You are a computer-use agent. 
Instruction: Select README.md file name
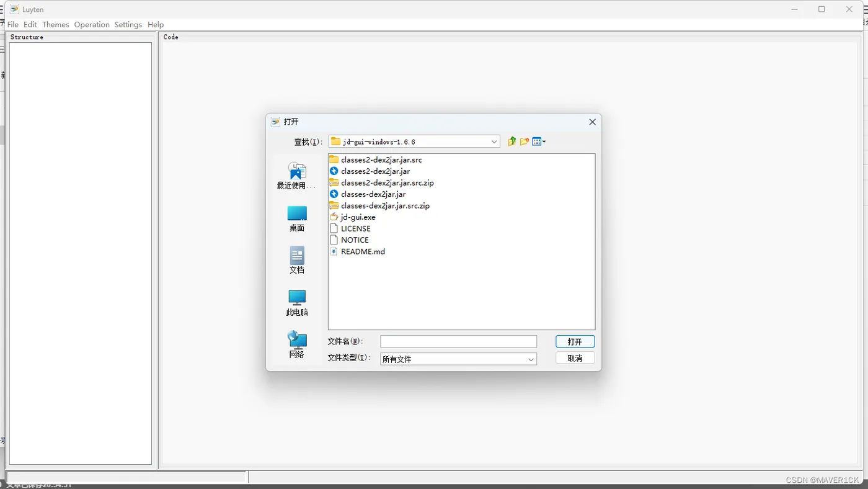(363, 251)
